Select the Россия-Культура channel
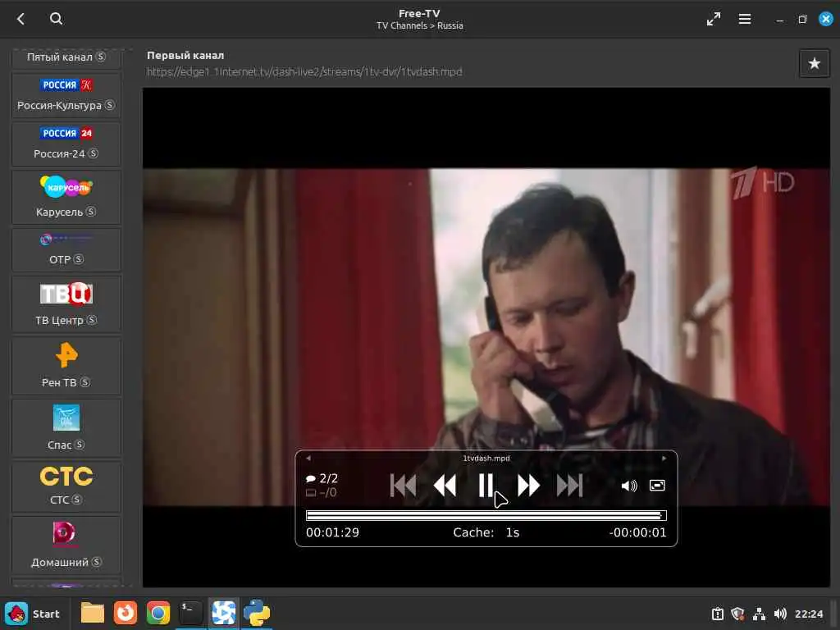 click(66, 96)
